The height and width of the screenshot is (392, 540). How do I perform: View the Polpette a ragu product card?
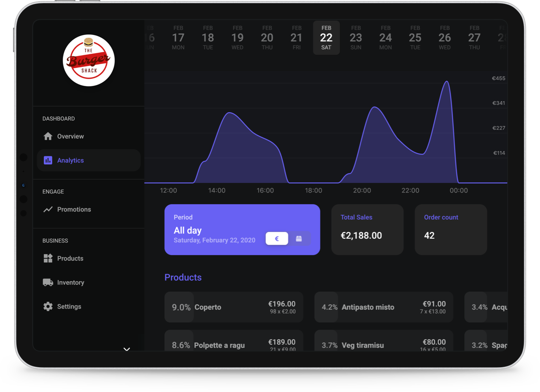(234, 343)
